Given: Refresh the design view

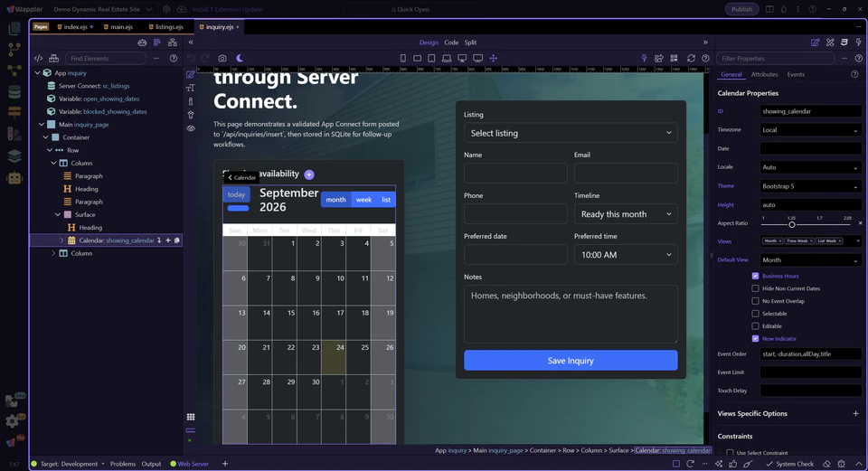Looking at the screenshot, I should click(691, 58).
